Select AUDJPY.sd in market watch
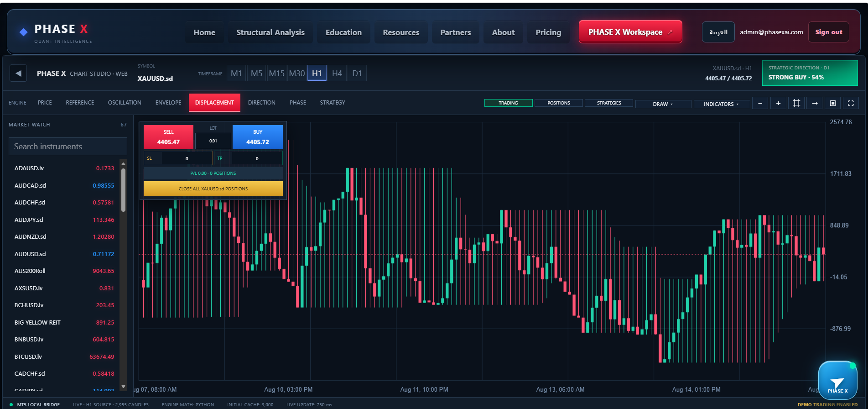868x409 pixels. (x=64, y=220)
